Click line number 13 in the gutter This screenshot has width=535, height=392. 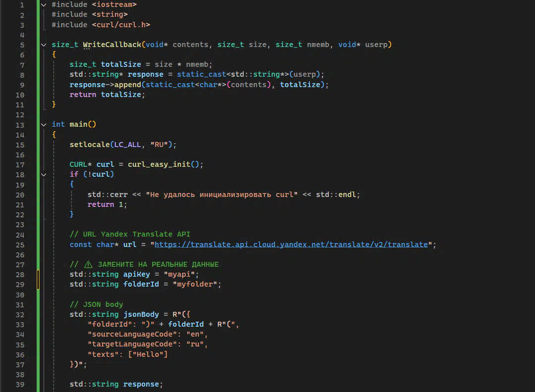point(20,125)
